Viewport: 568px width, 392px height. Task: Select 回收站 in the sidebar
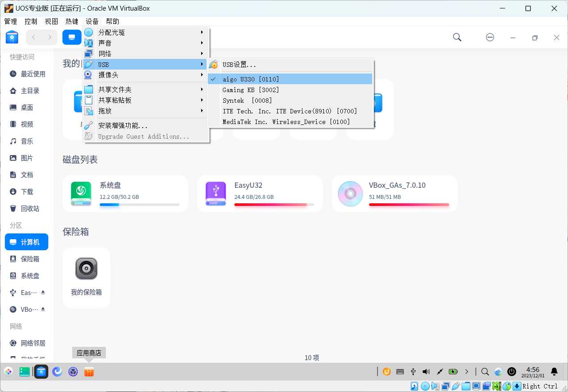tap(27, 209)
